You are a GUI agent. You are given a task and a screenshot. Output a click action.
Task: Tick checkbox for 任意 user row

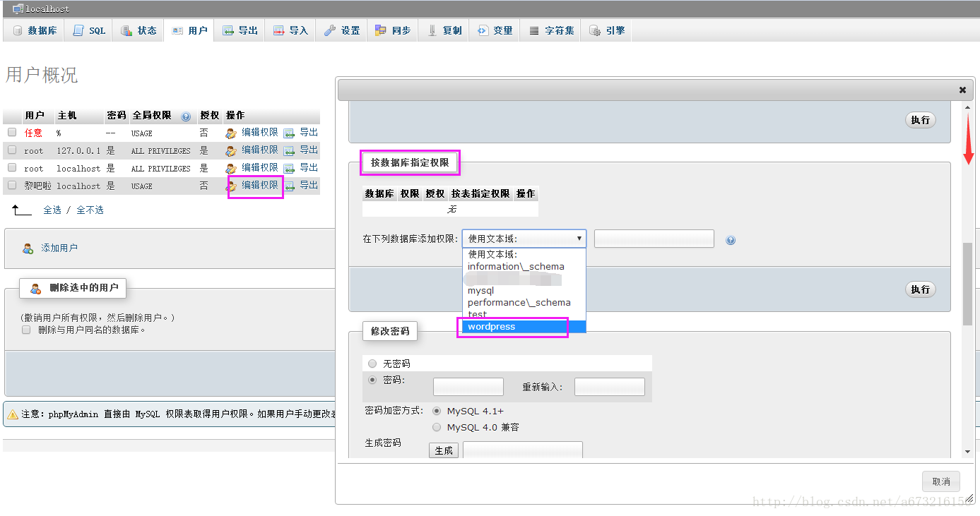(12, 132)
